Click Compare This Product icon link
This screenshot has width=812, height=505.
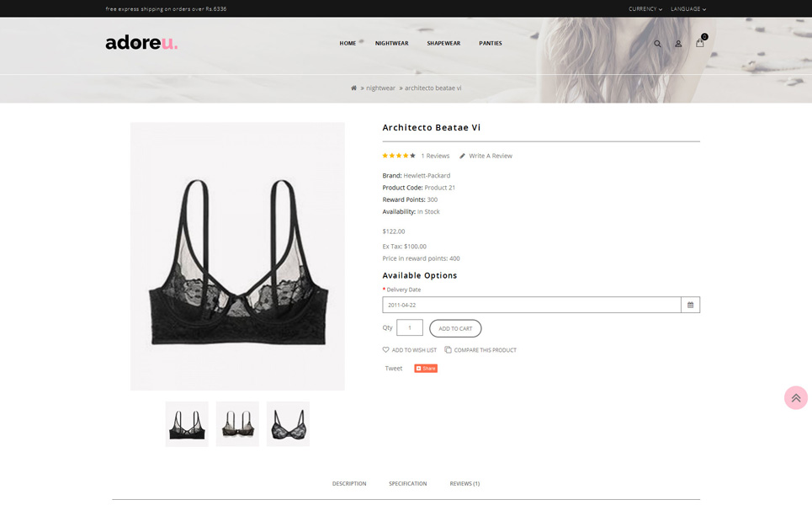[480, 350]
